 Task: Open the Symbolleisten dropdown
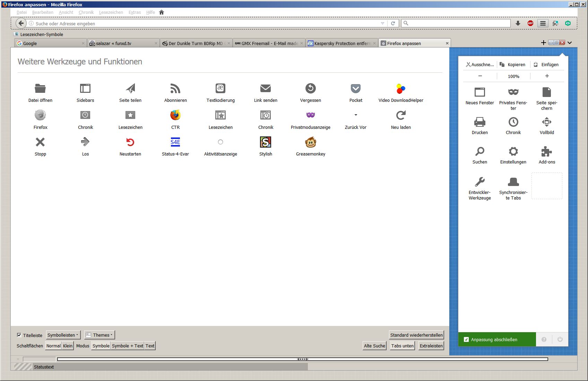click(x=63, y=335)
